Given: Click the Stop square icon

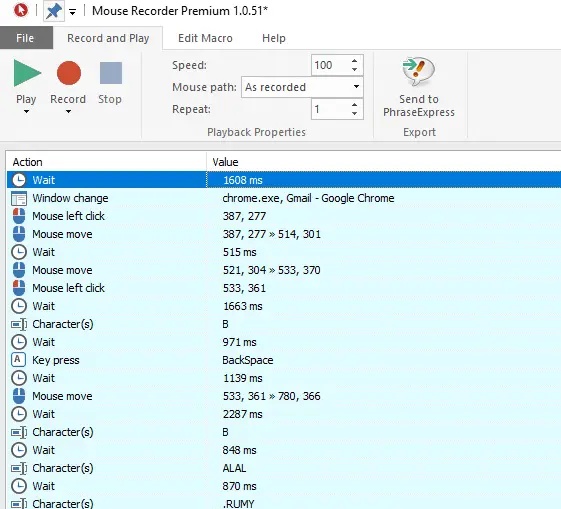Looking at the screenshot, I should (111, 73).
